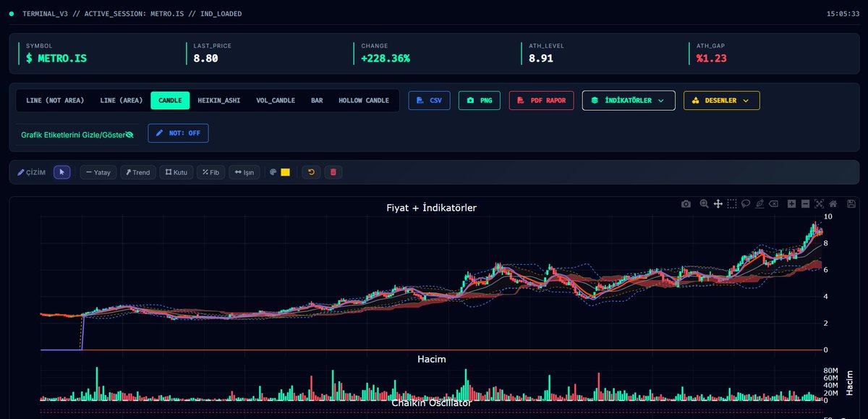Viewport: 868px width, 419px height.
Task: Undo last drawing with yellow arrow icon
Action: pyautogui.click(x=311, y=172)
